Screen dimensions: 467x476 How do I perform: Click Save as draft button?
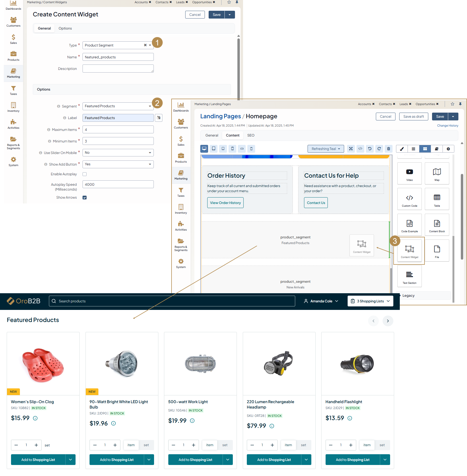point(413,117)
